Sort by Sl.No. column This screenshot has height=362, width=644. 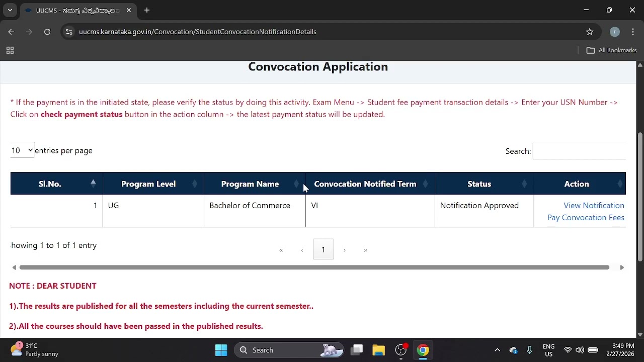point(56,184)
